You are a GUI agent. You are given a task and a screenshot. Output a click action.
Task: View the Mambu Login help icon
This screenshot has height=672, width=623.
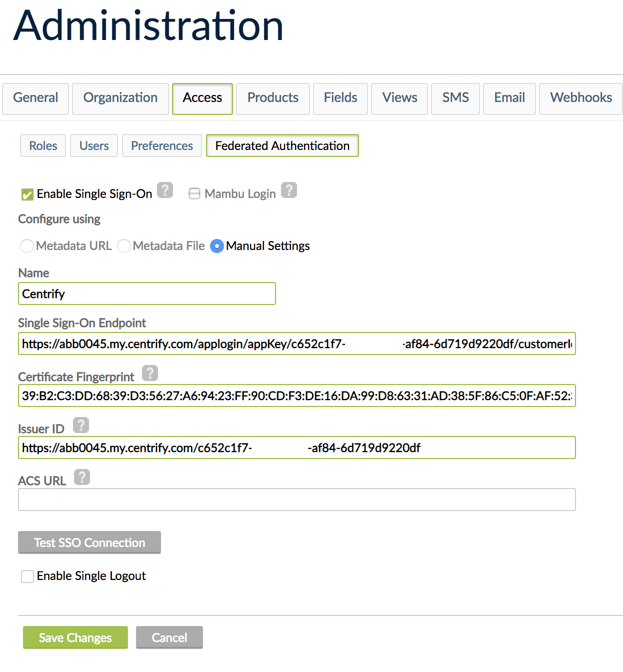289,190
